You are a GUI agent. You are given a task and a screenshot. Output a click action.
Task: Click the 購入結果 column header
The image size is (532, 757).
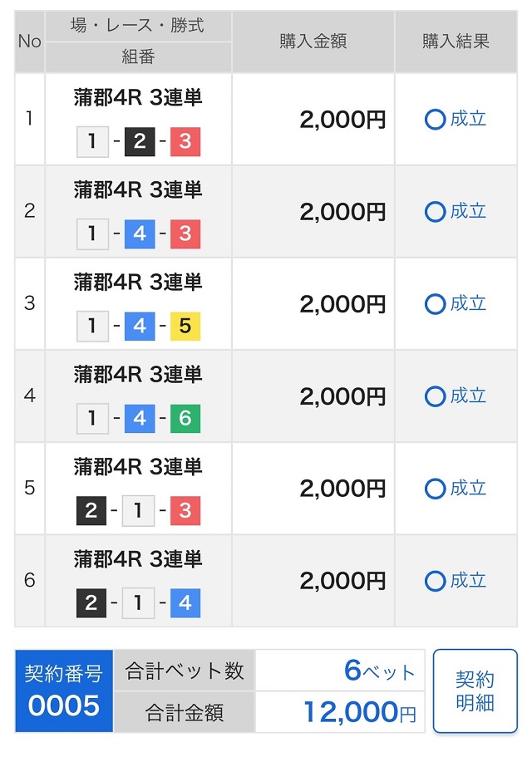tap(456, 42)
